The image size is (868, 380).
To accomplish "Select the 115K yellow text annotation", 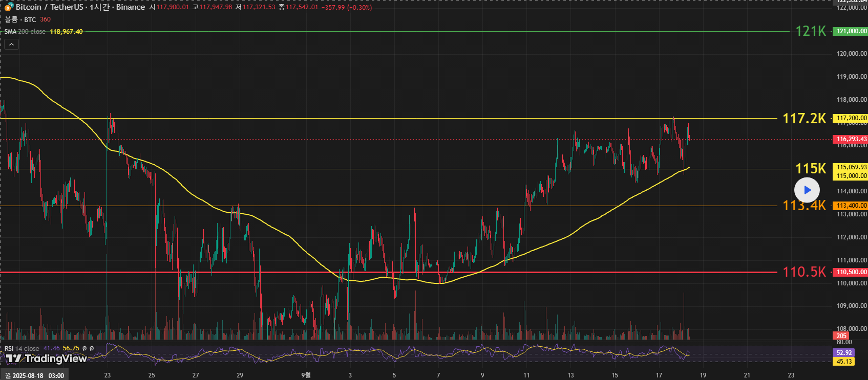I will (810, 169).
